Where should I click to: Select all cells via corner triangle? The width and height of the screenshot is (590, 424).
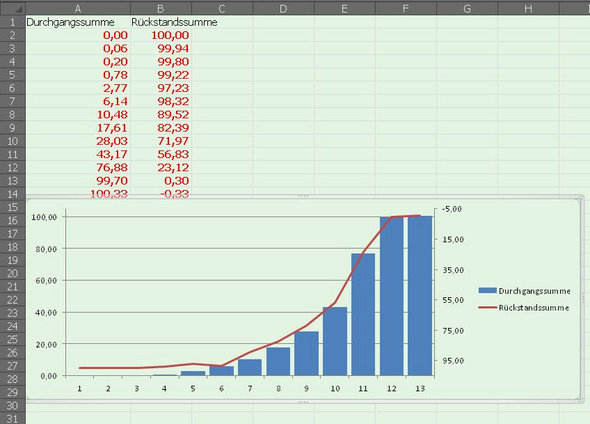point(13,8)
